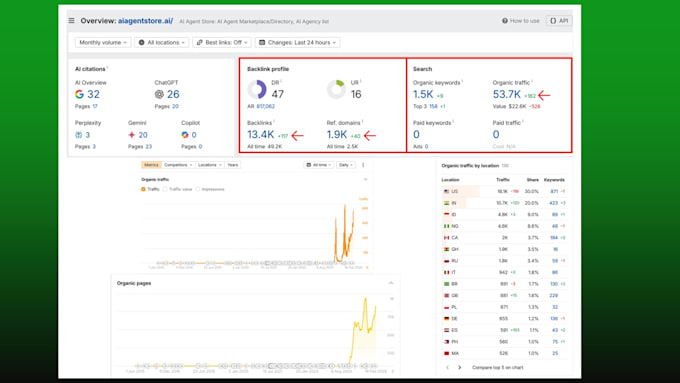Open the API button

click(x=559, y=20)
